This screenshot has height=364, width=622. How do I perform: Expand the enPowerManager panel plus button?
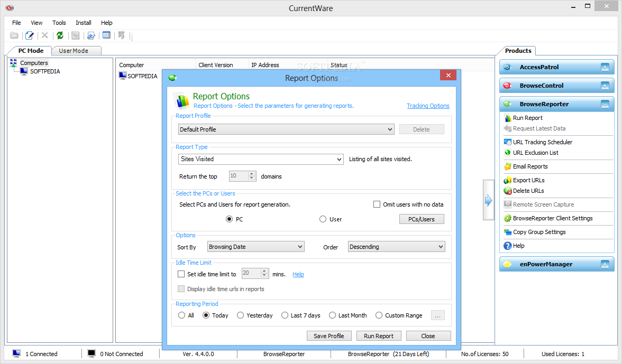(605, 264)
